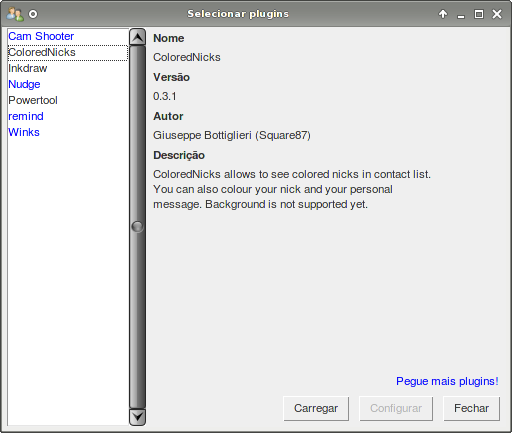Pick the remind plugin

pyautogui.click(x=68, y=116)
